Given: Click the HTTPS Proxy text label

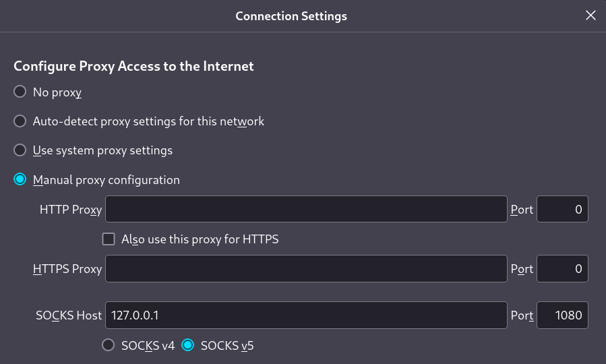Looking at the screenshot, I should click(67, 269).
